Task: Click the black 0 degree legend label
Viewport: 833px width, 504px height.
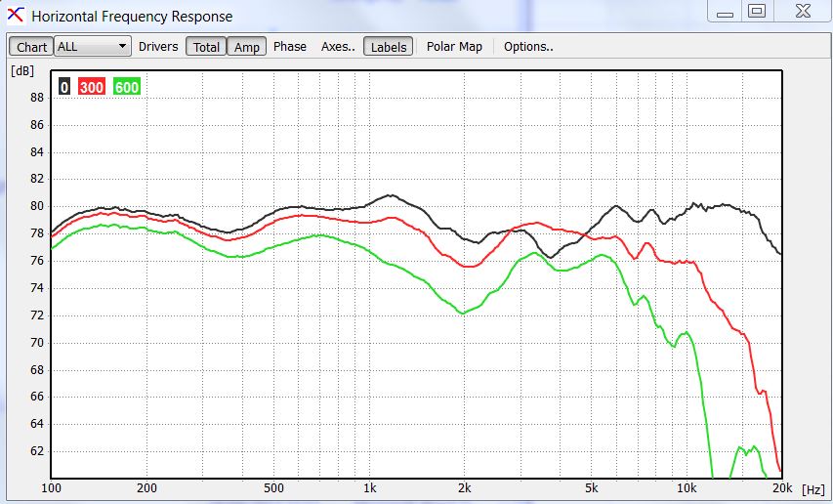Action: click(64, 87)
